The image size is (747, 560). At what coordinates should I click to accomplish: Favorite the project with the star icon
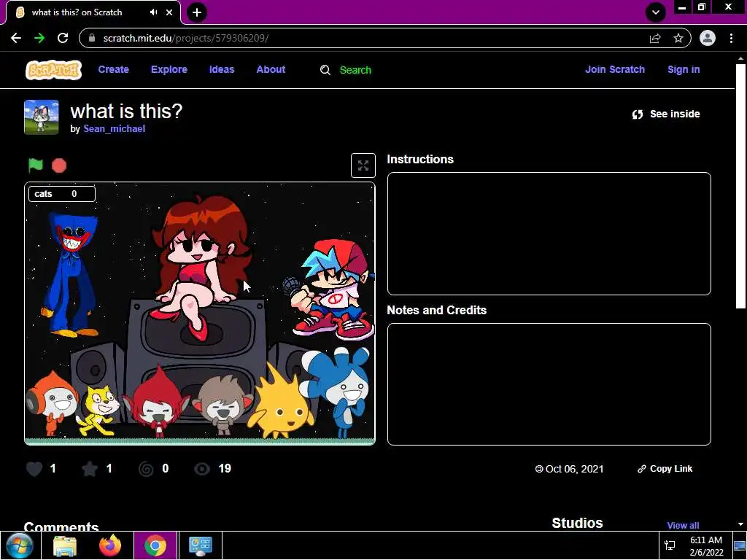tap(90, 469)
